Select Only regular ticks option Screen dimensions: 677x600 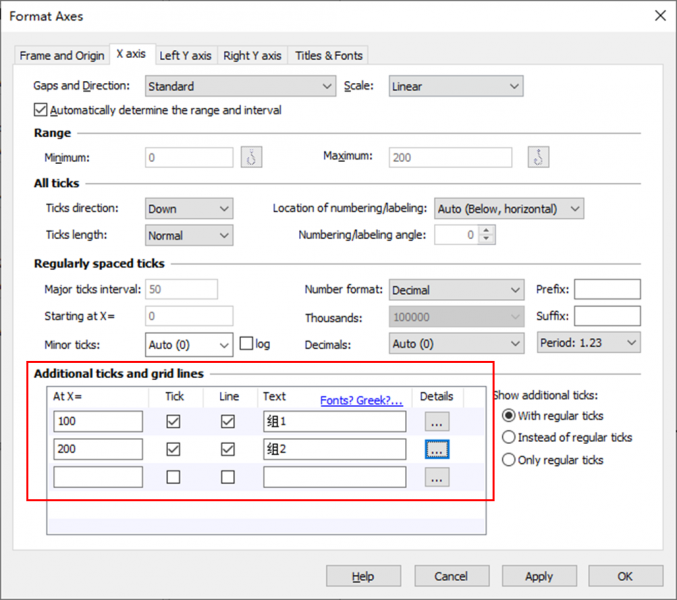509,460
